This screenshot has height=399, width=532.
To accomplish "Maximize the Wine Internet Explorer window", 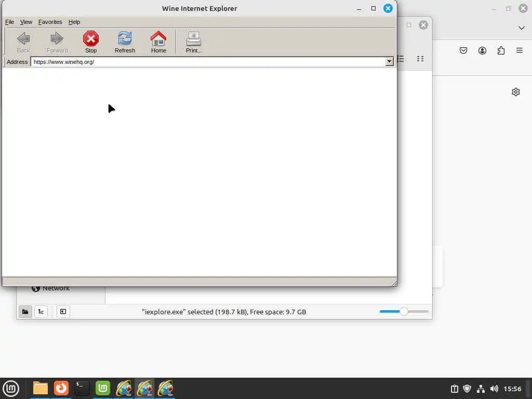I will point(374,8).
